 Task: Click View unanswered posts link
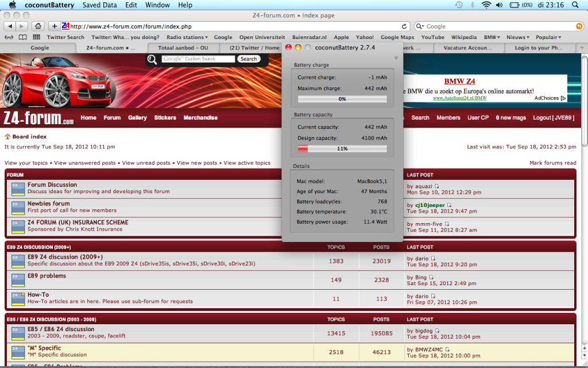pos(85,163)
